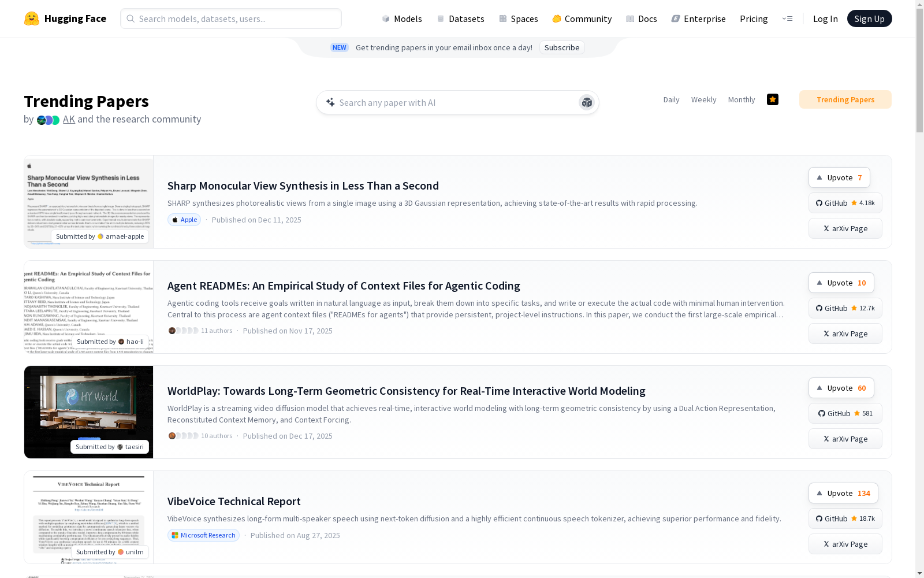Switch to the Monthly papers tab
Screen dimensions: 924x578
click(742, 99)
